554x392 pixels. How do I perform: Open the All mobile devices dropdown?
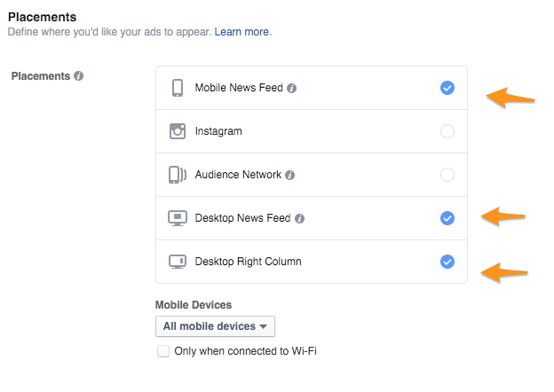[x=215, y=326]
